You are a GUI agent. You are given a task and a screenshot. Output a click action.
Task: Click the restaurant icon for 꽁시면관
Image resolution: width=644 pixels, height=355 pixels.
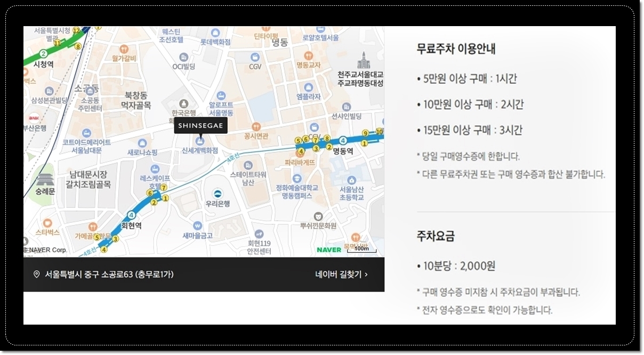pyautogui.click(x=256, y=127)
